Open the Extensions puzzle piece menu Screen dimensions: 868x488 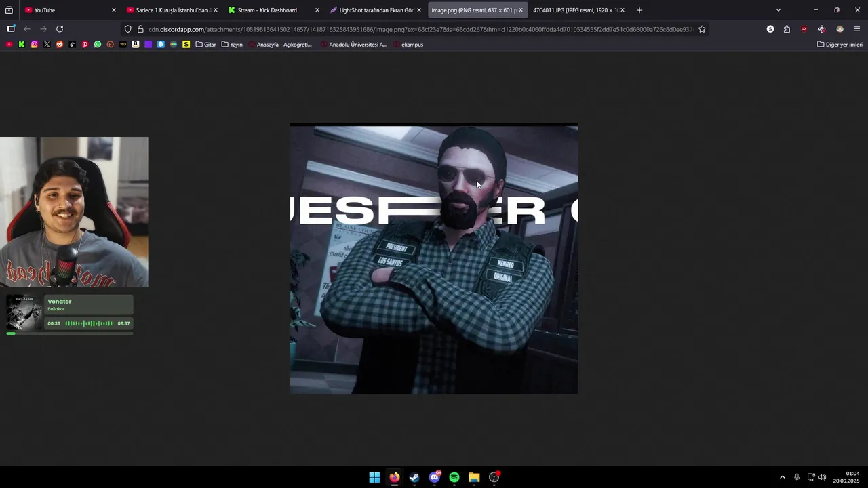tap(787, 29)
